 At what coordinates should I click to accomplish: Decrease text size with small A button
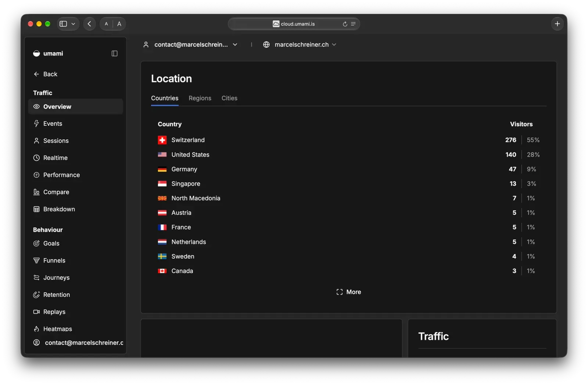tap(106, 24)
